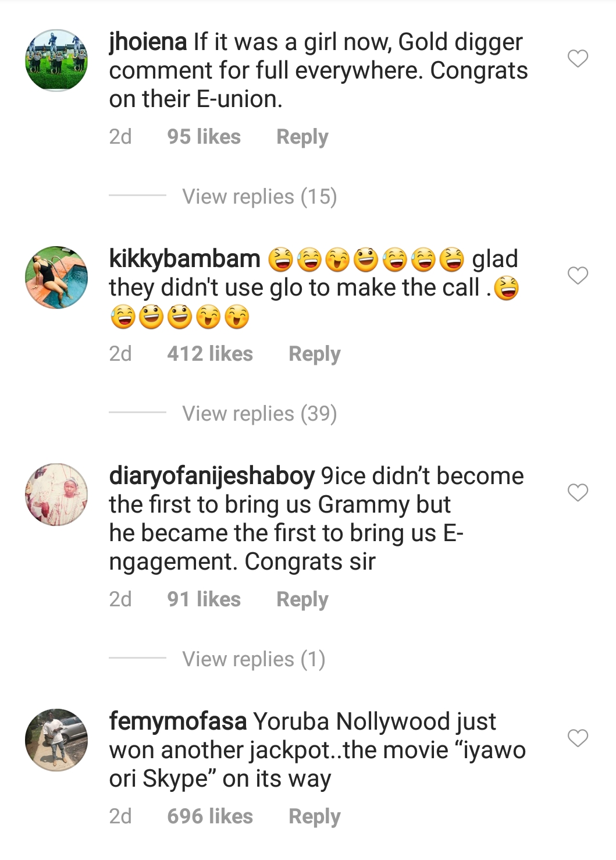
Task: Like jhoiena's comment with the heart
Action: point(578,59)
